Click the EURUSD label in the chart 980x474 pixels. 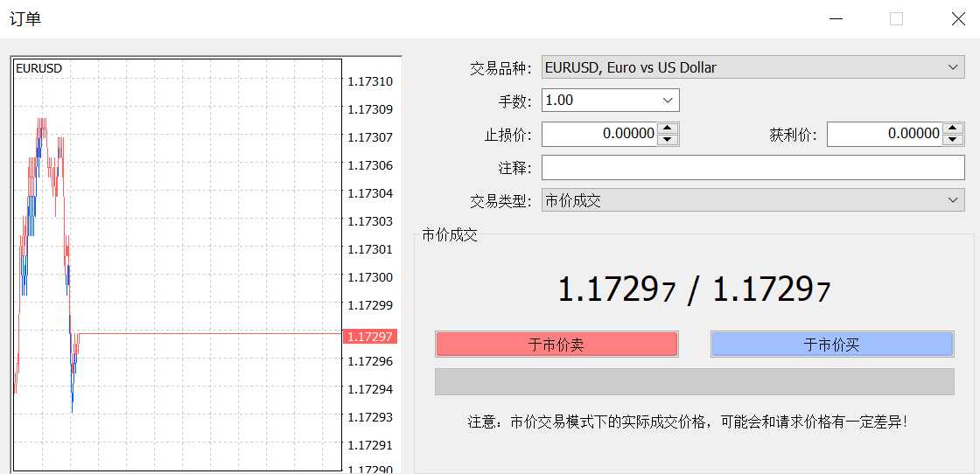[38, 69]
